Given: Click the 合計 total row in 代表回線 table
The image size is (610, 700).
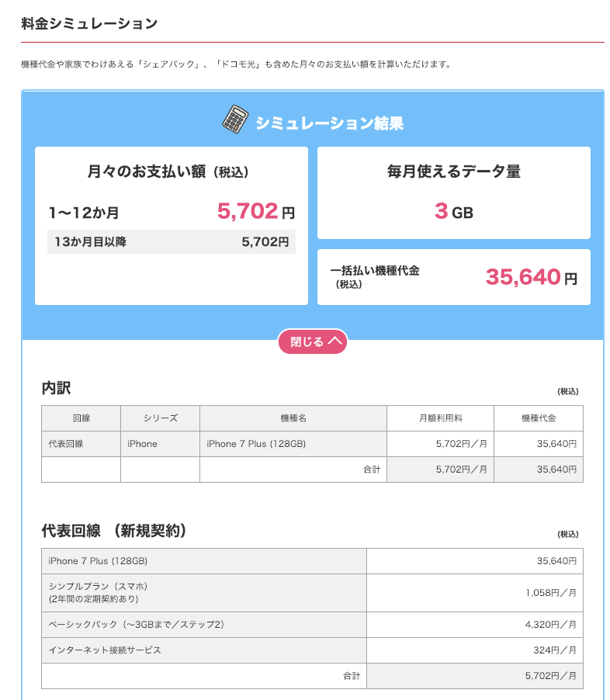Looking at the screenshot, I should (310, 676).
